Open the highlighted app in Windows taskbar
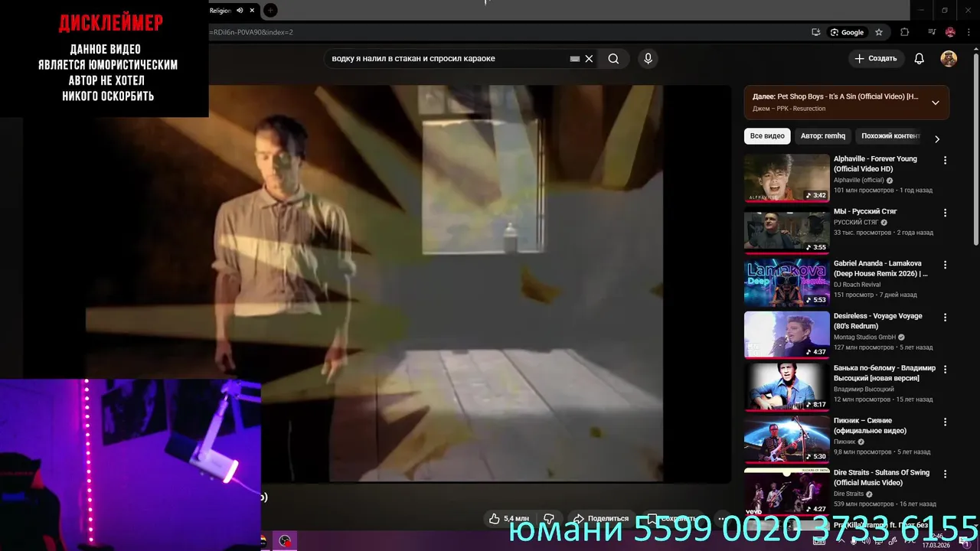 tap(285, 541)
